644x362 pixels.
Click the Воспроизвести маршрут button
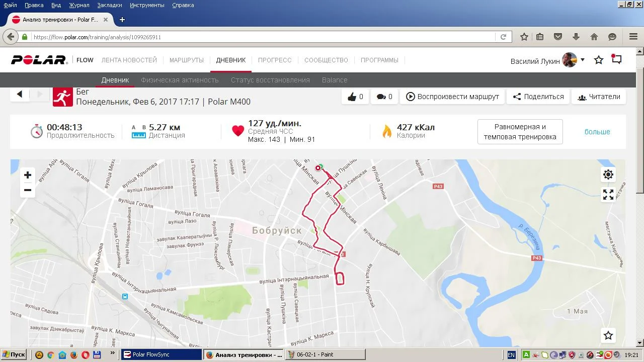452,97
